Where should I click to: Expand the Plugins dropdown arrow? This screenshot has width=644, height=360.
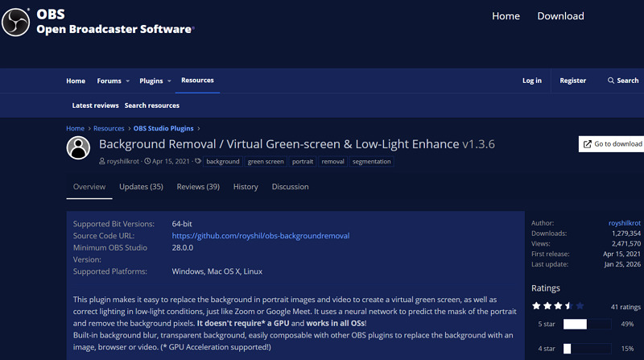point(168,81)
